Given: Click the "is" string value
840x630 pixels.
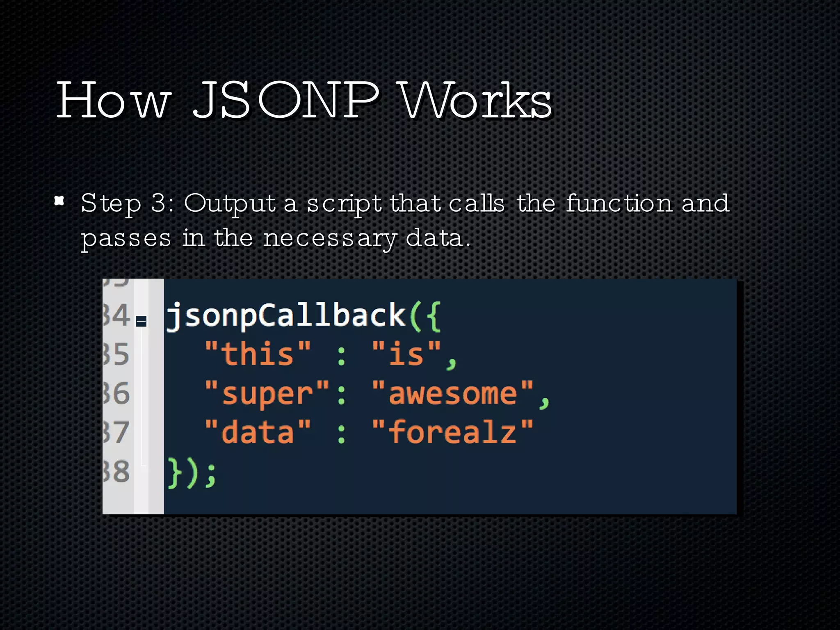Looking at the screenshot, I should [x=406, y=353].
